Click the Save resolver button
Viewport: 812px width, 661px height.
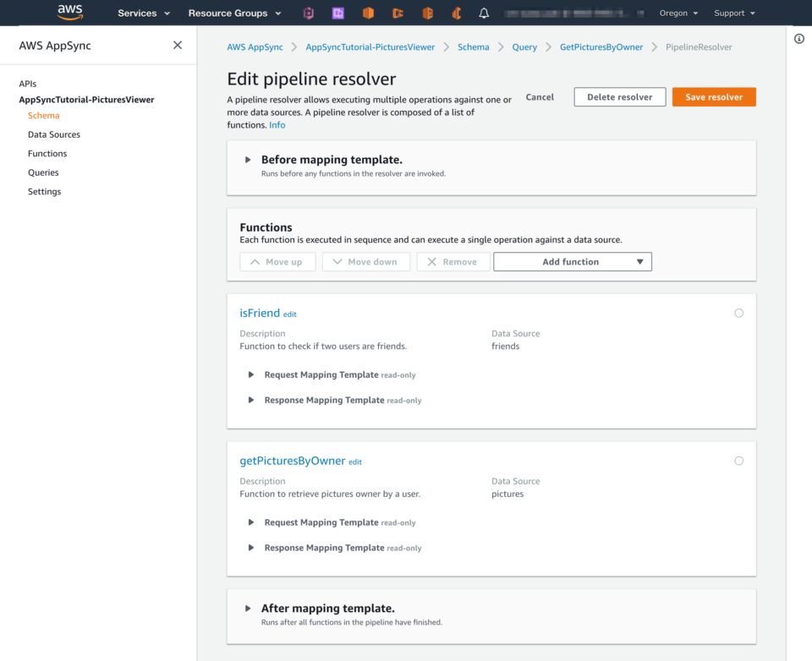[714, 97]
